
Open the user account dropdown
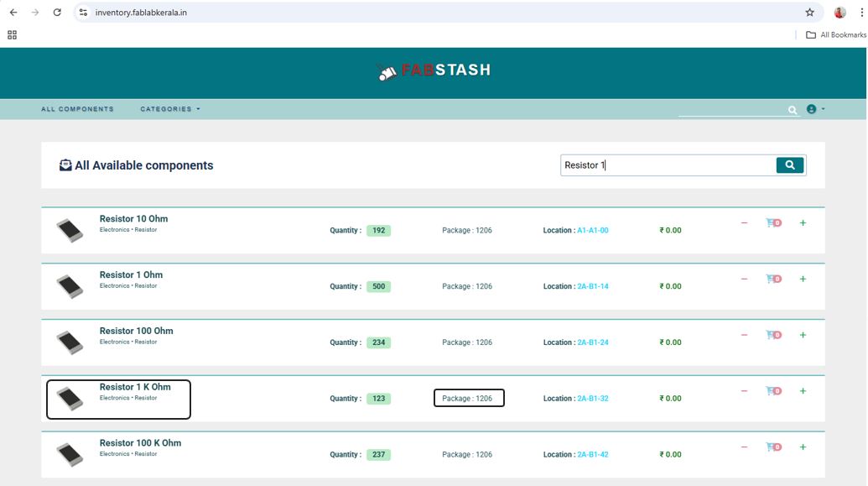(815, 109)
